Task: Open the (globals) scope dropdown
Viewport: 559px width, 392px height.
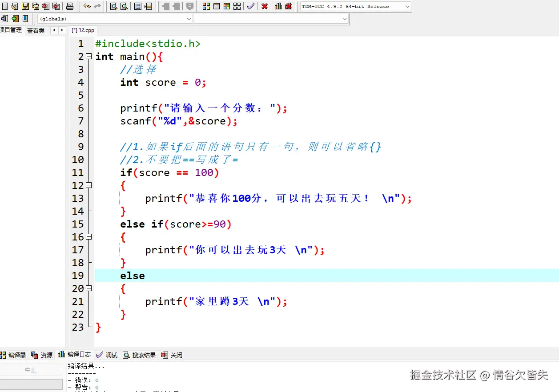Action: tap(115, 19)
